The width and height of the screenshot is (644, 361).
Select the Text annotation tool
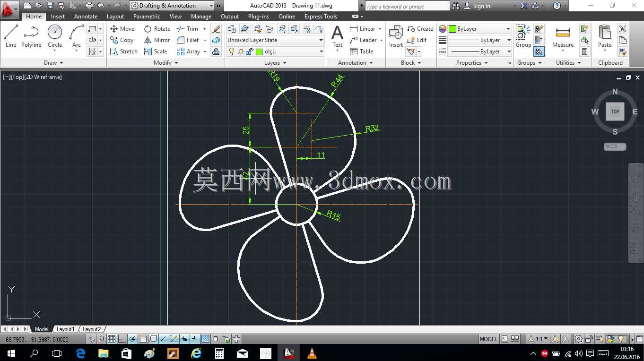337,36
